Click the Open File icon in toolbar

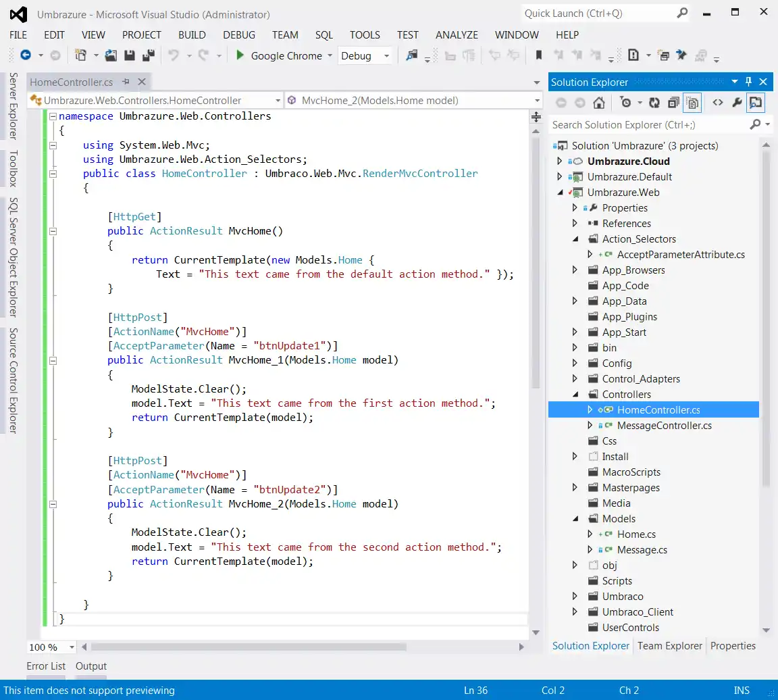pyautogui.click(x=111, y=55)
